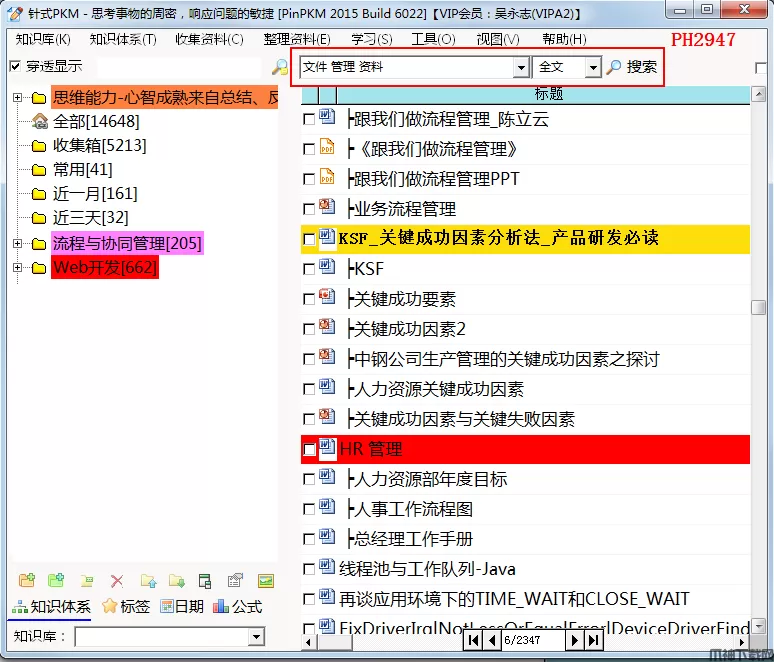Click PowerPoint icon of 业务流程管理
This screenshot has height=662, width=774.
[327, 206]
